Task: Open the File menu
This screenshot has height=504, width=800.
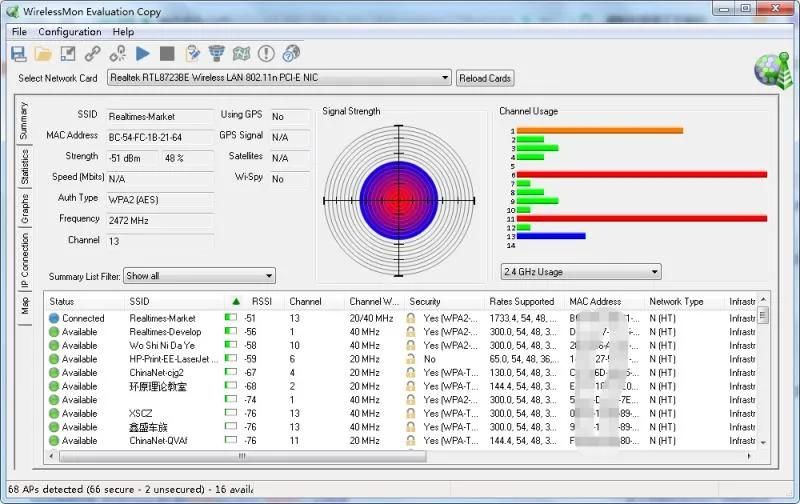Action: pos(19,32)
